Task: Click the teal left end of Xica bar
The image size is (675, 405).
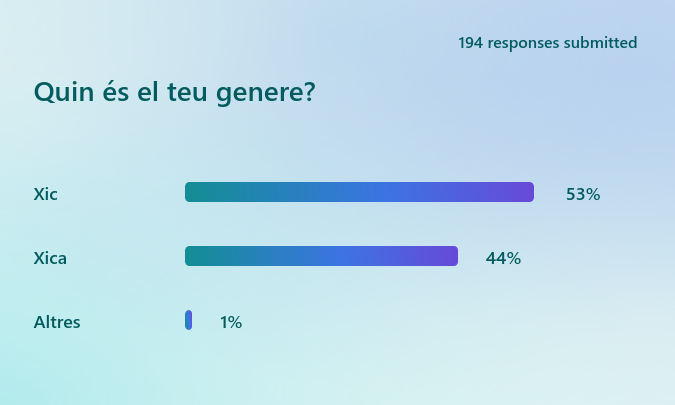Action: click(195, 256)
